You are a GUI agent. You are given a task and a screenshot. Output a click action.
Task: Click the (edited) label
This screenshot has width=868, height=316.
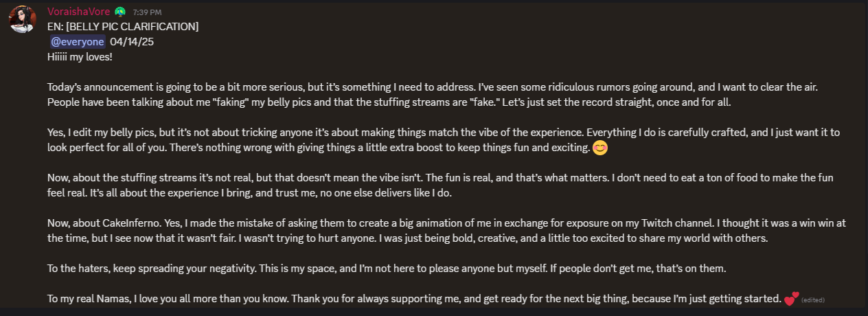click(x=812, y=300)
